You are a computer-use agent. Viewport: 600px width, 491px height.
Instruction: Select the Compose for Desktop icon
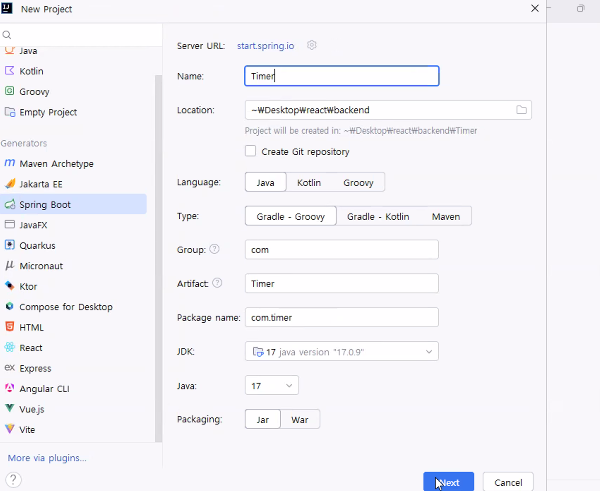click(10, 307)
